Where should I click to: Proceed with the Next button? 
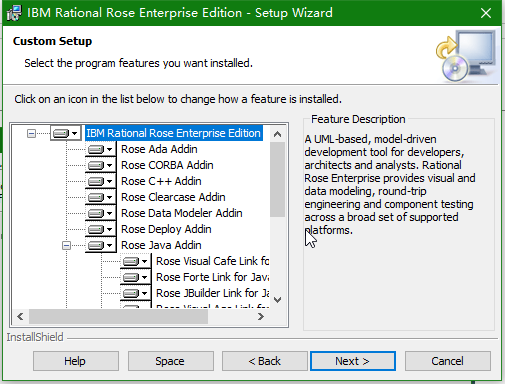coord(353,361)
